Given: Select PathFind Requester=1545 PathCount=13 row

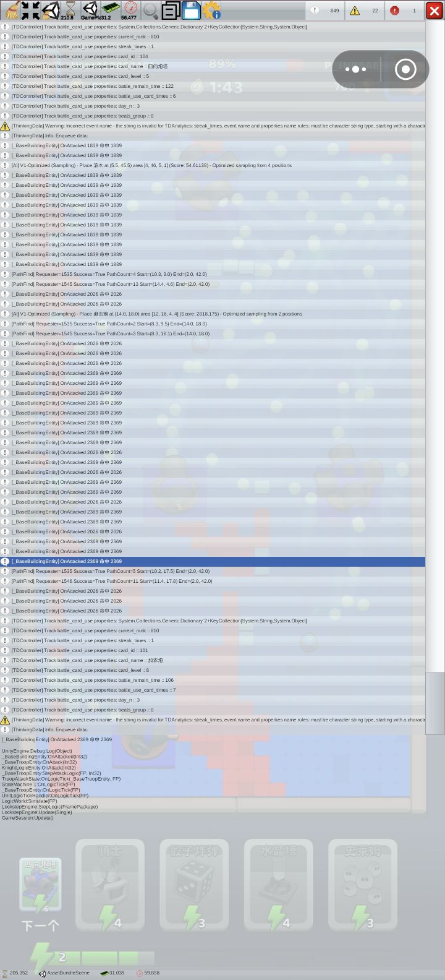Looking at the screenshot, I should pyautogui.click(x=213, y=284).
